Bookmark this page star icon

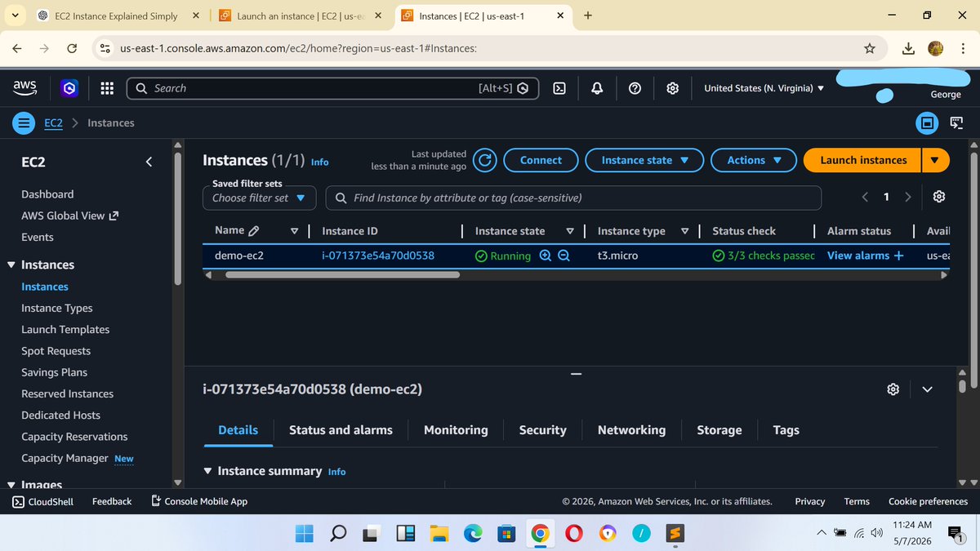coord(870,48)
